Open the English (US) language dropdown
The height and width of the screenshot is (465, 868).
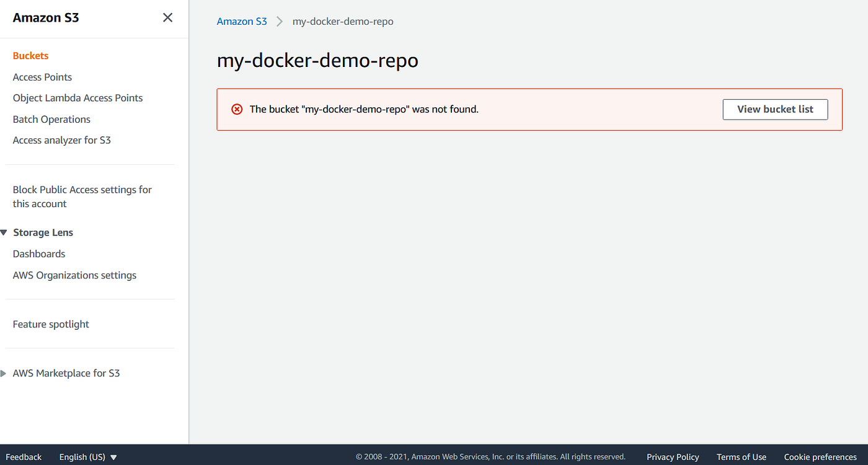pyautogui.click(x=87, y=457)
